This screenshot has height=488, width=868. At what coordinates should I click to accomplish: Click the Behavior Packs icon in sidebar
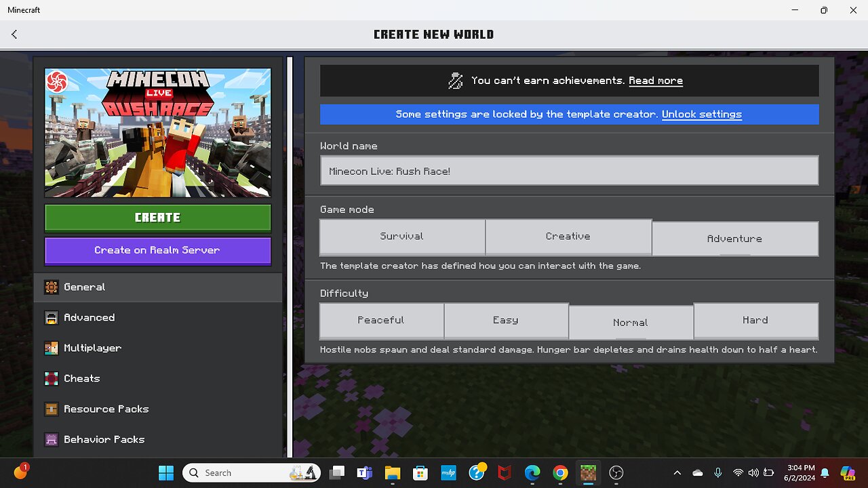[x=52, y=439]
